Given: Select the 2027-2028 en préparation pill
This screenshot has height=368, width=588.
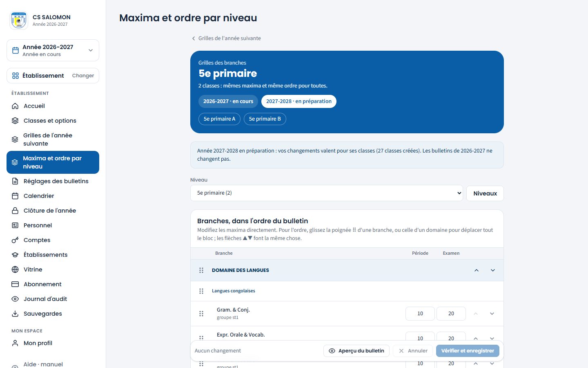Looking at the screenshot, I should (x=299, y=101).
